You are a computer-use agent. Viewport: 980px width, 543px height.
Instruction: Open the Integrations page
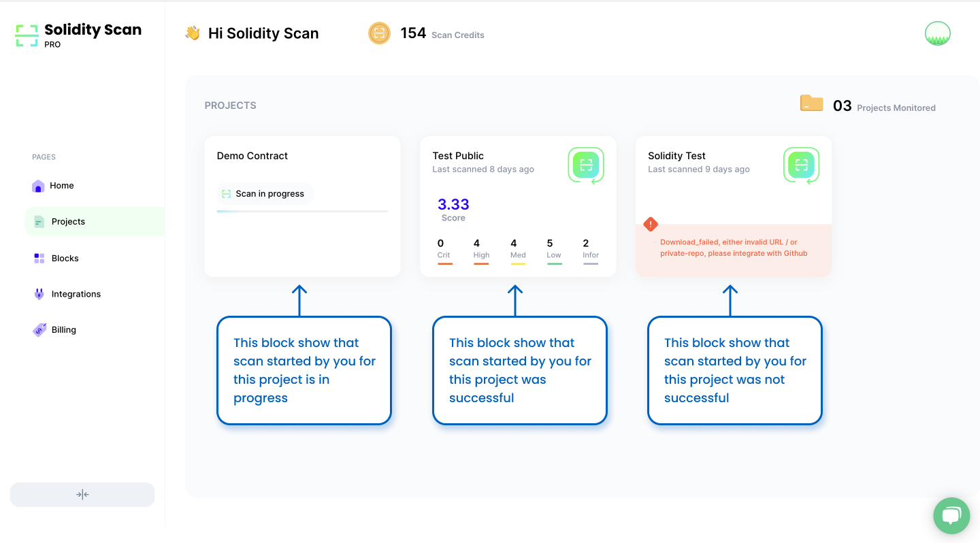coord(76,294)
